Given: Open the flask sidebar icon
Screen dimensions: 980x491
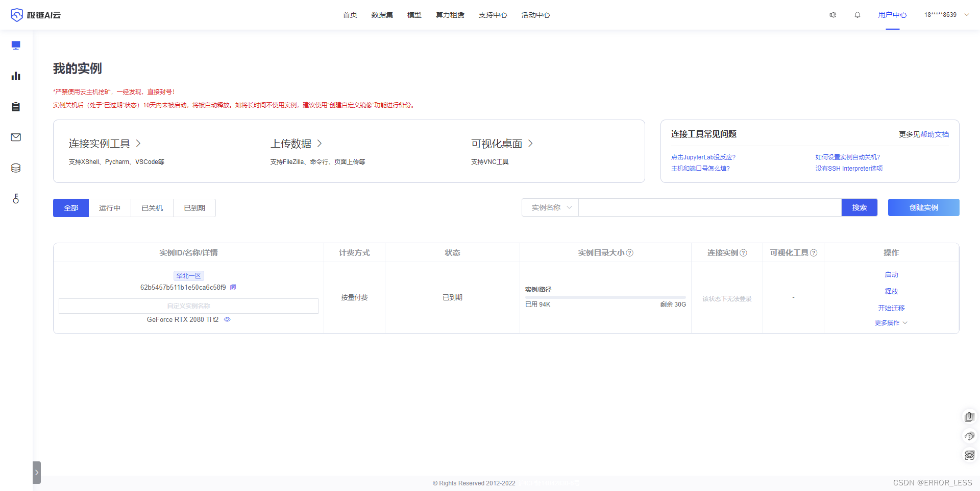Looking at the screenshot, I should pos(16,199).
